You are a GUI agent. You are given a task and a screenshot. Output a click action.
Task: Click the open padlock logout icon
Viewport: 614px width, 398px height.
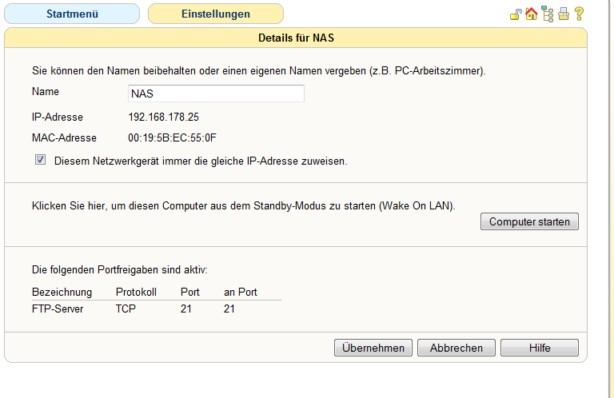point(515,14)
